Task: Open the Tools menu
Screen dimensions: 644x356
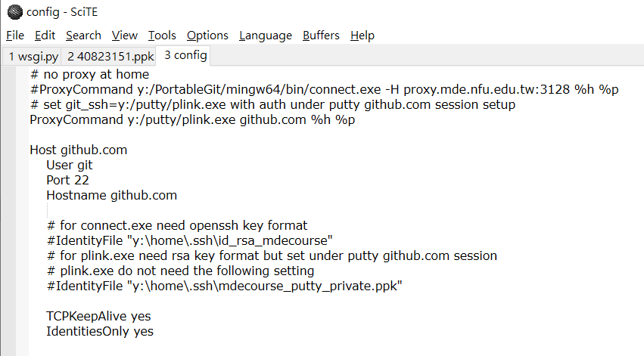Action: click(162, 36)
